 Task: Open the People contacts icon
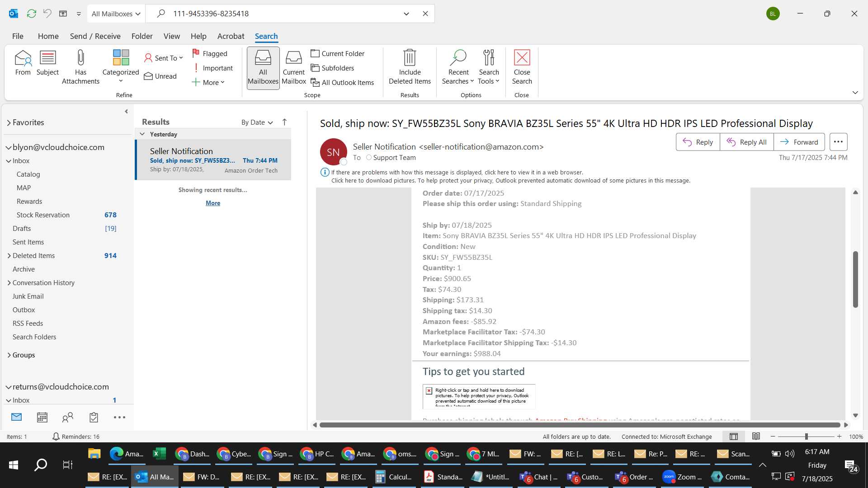click(x=68, y=418)
